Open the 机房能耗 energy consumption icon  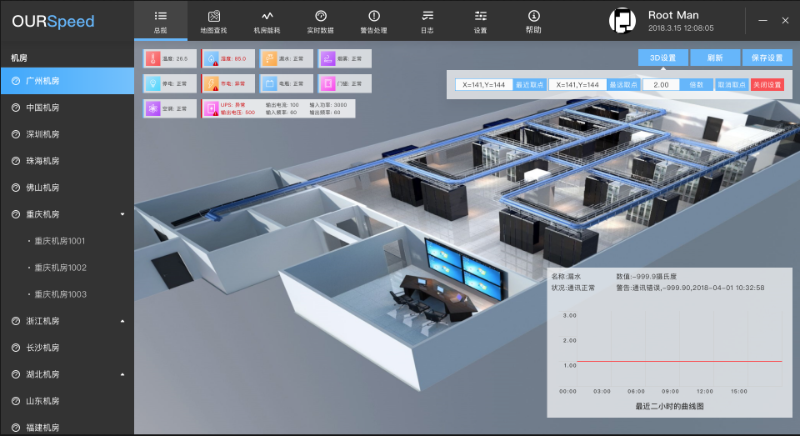(x=267, y=16)
